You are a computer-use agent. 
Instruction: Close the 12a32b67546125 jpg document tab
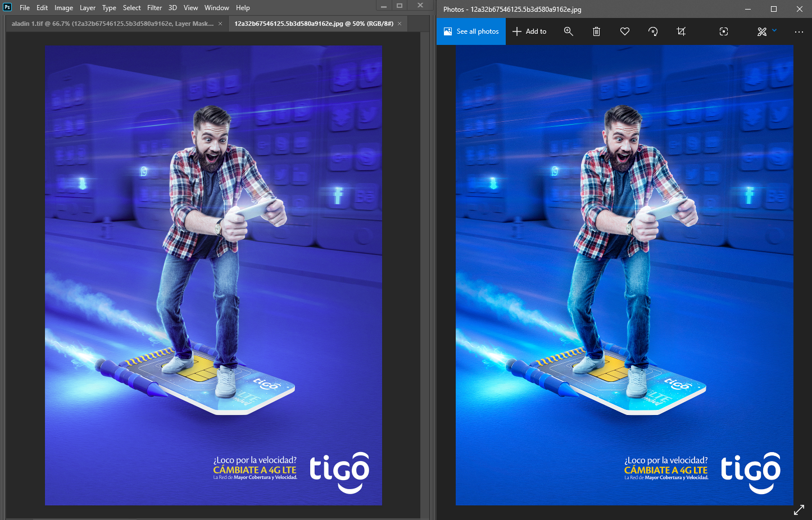tap(400, 24)
